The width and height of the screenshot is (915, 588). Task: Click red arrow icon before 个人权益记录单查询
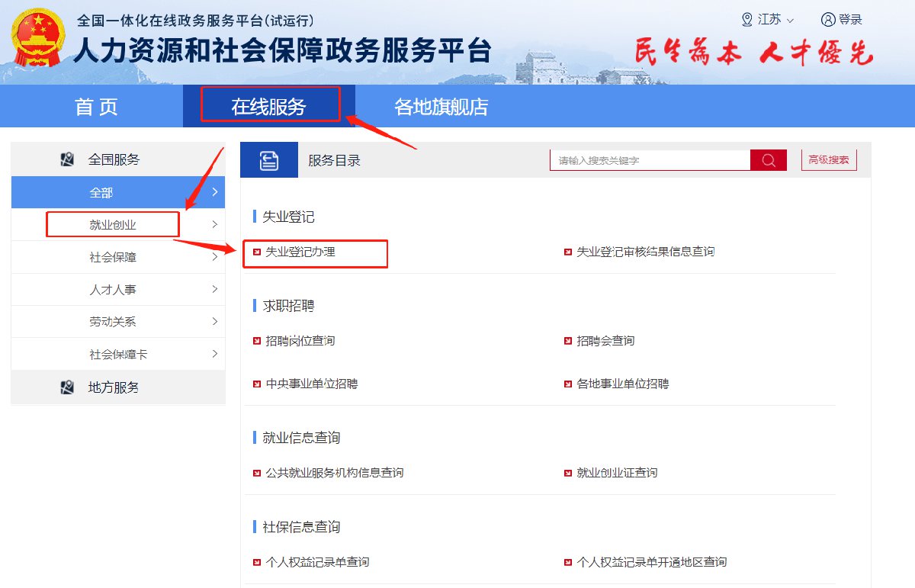coord(257,562)
